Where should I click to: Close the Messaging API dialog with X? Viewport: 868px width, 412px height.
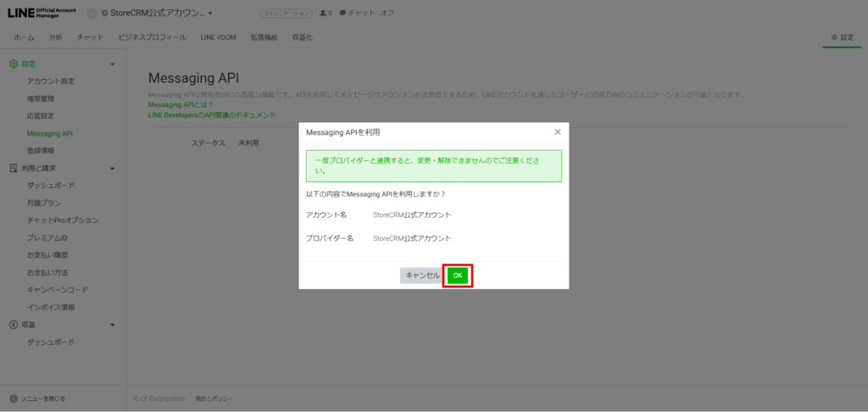tap(557, 132)
